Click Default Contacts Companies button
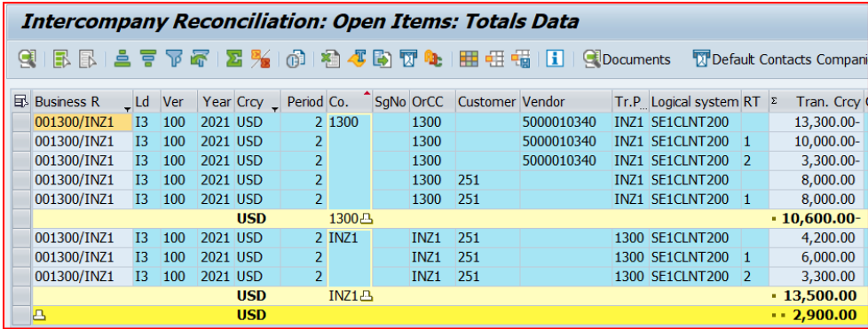 click(780, 59)
